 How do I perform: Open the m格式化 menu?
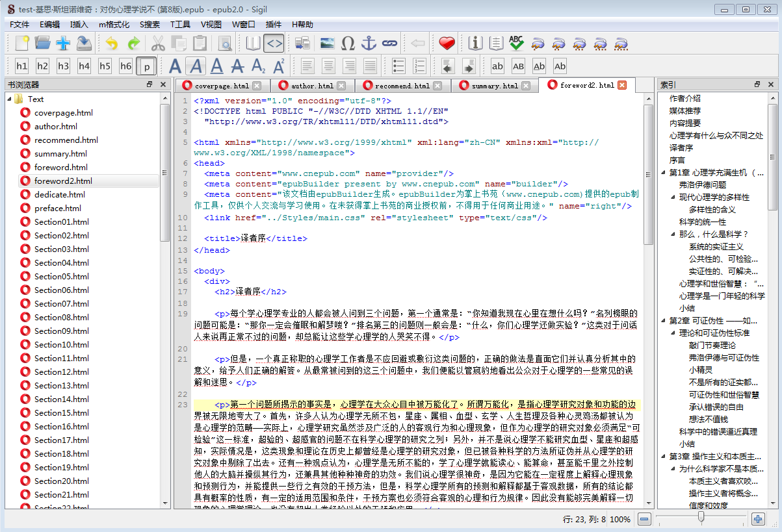[113, 24]
